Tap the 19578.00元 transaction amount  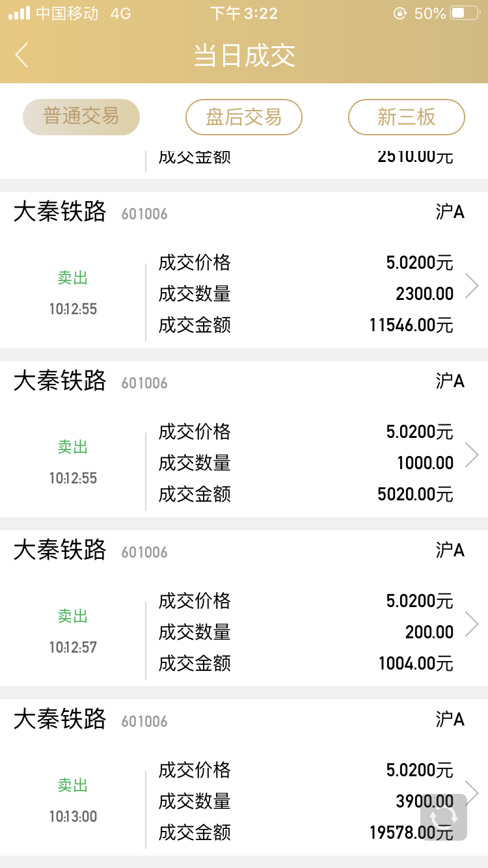[411, 833]
